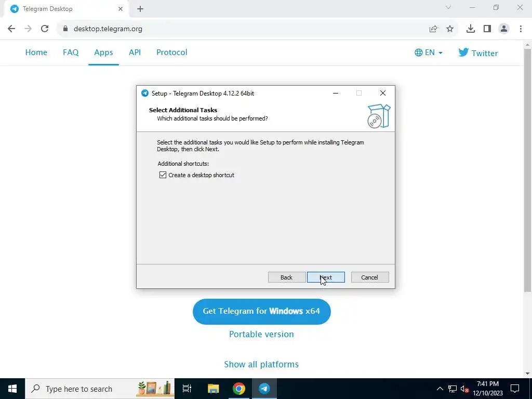Open the Protocol nav item

click(171, 52)
